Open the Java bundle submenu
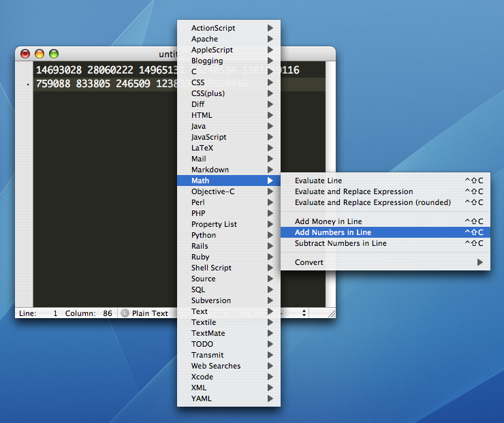Viewport: 504px width, 423px height. click(x=229, y=126)
